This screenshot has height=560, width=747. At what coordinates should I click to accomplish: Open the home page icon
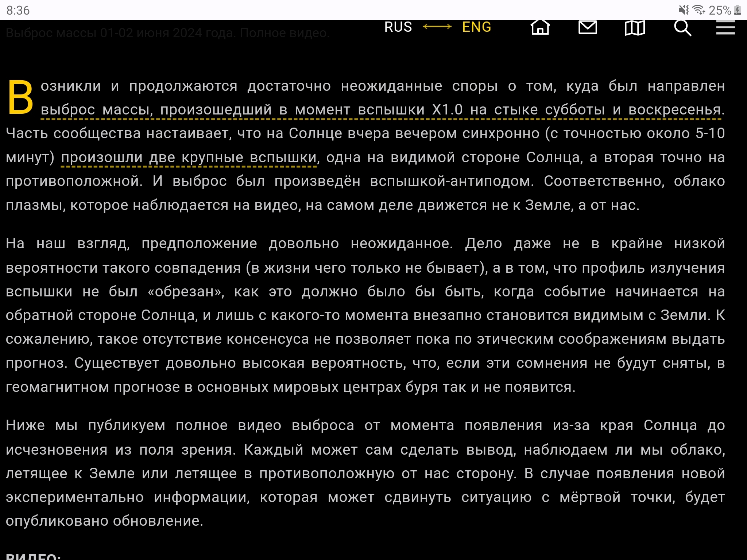[540, 27]
